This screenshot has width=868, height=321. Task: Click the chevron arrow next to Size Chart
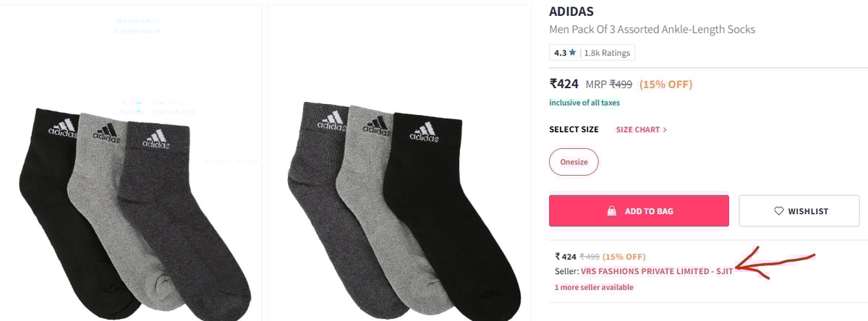click(x=665, y=130)
